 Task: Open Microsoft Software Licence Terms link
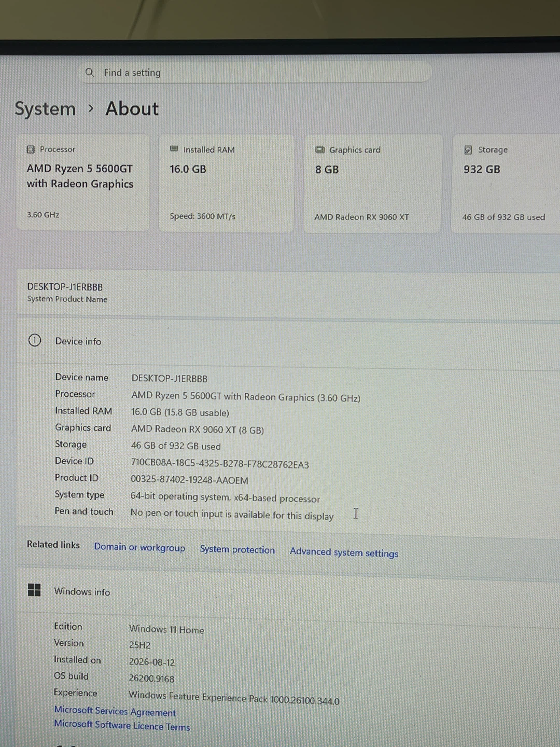(122, 725)
